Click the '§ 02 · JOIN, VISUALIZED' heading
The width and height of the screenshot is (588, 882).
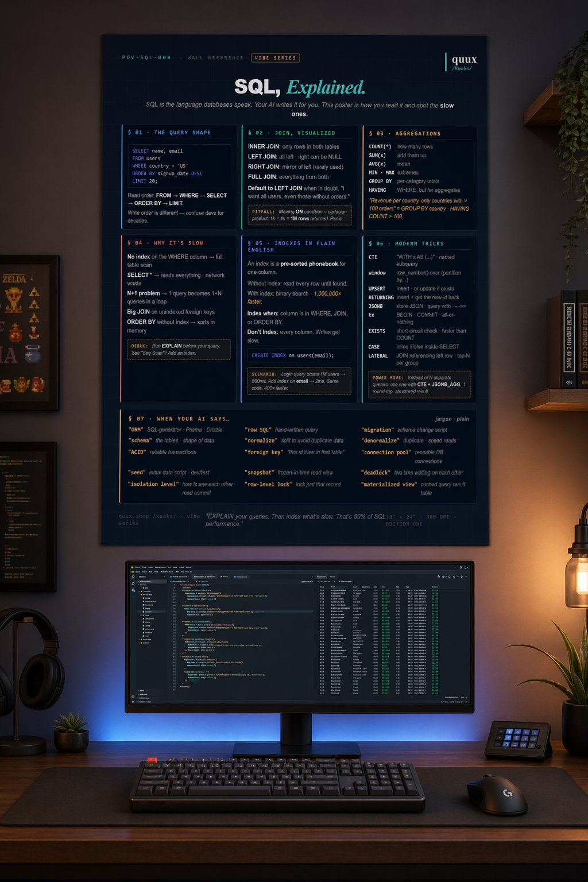(x=292, y=133)
